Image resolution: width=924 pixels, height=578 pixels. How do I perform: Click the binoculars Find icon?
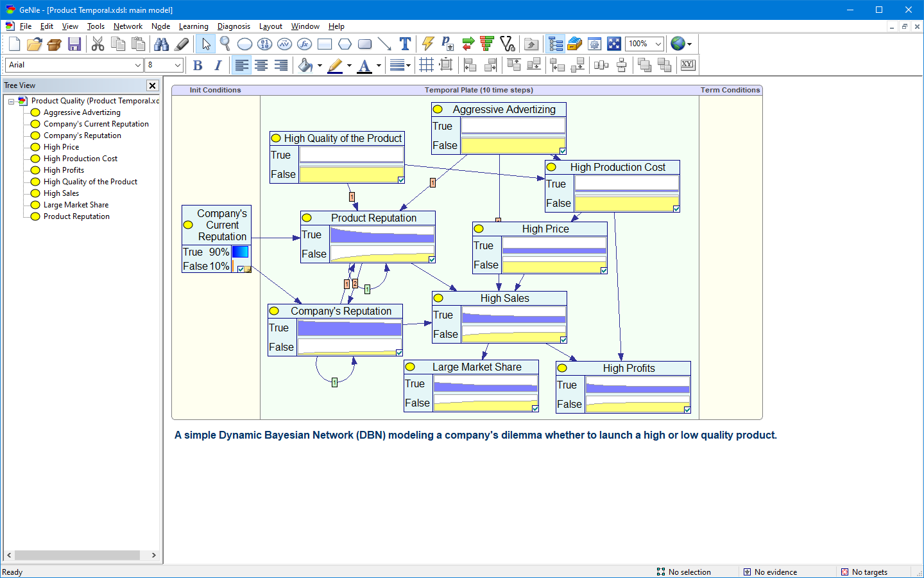pyautogui.click(x=162, y=44)
